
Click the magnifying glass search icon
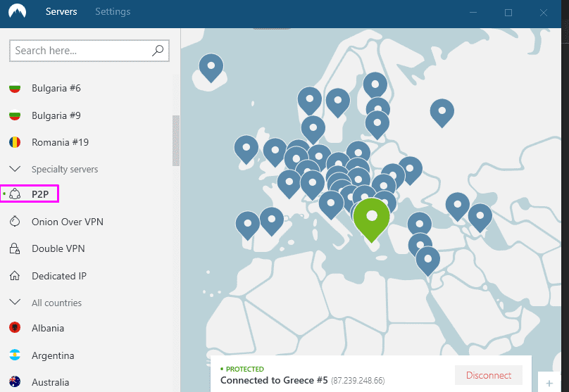(158, 51)
